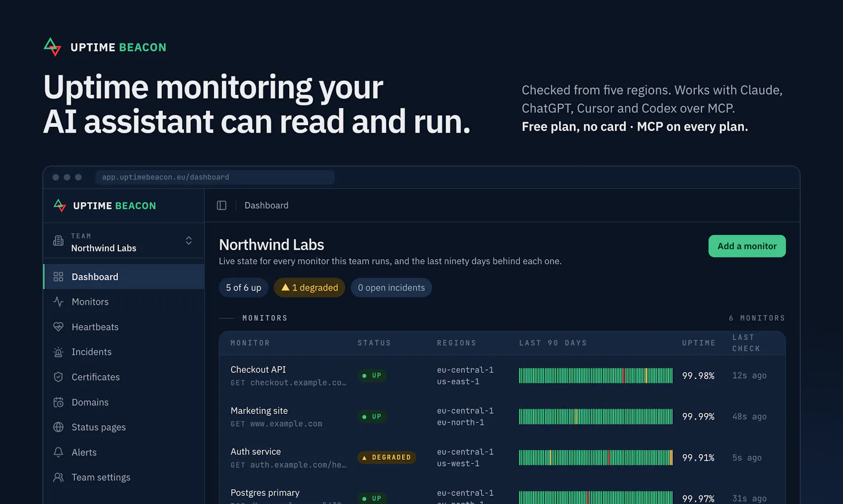843x504 pixels.
Task: Click the Dashboard grid icon
Action: tap(58, 277)
